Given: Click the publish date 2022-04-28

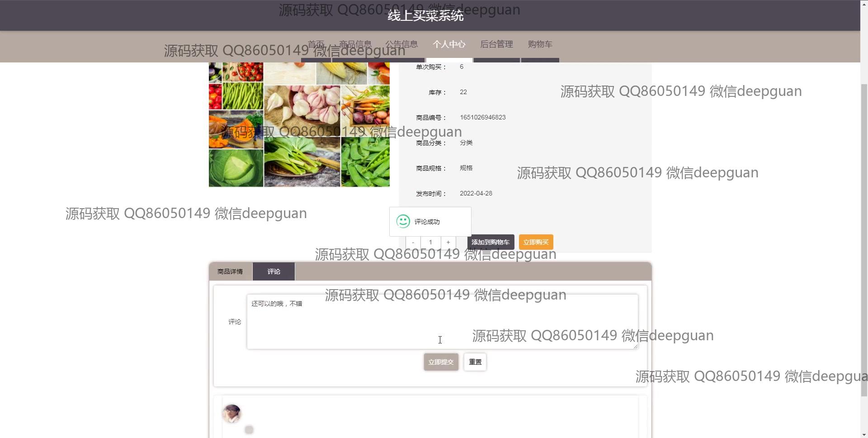Looking at the screenshot, I should [476, 193].
